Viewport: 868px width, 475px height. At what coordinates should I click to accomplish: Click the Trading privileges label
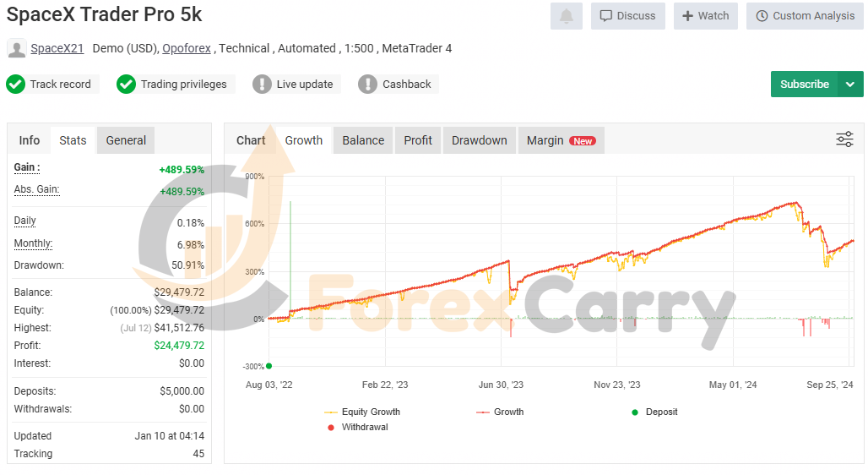click(184, 85)
